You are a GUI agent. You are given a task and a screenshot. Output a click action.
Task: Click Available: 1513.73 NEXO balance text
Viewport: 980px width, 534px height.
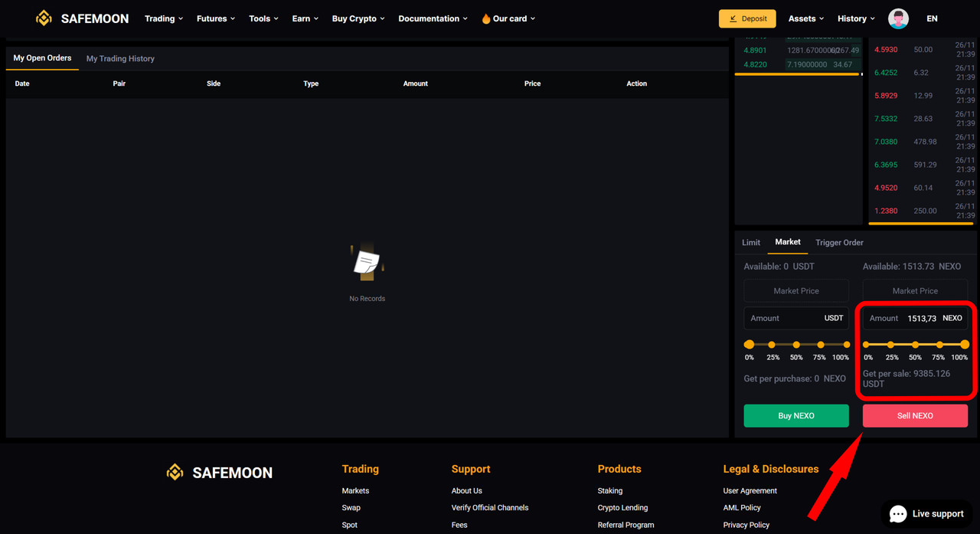pyautogui.click(x=912, y=267)
